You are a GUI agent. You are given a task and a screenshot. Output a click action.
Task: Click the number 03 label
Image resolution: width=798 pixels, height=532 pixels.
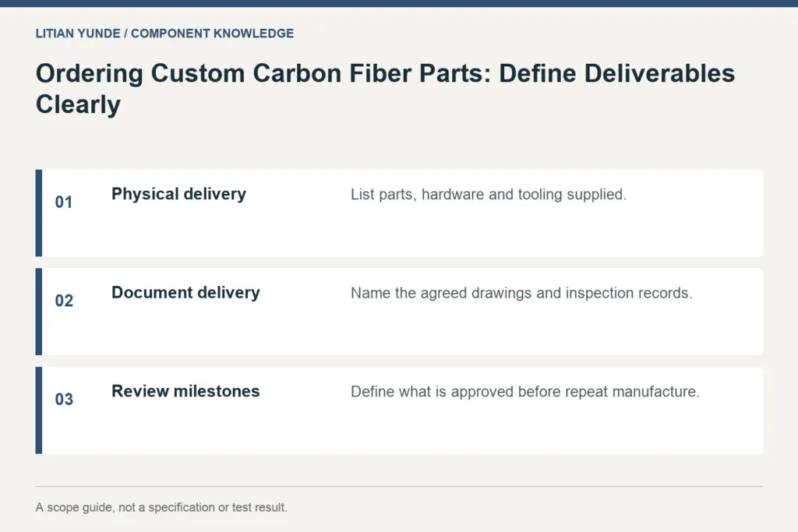pos(64,400)
